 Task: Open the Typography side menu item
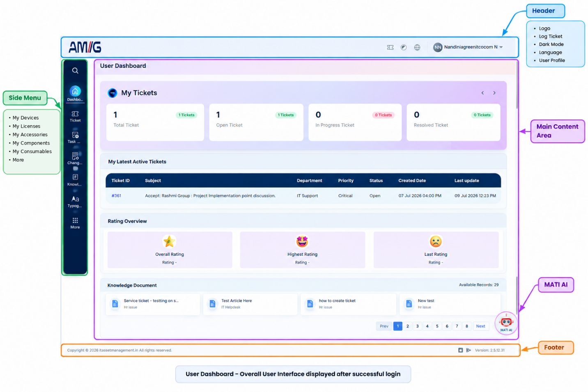75,202
